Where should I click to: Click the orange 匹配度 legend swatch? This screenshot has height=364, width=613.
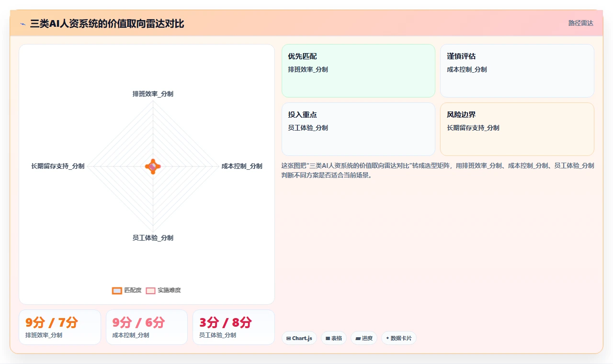point(117,290)
